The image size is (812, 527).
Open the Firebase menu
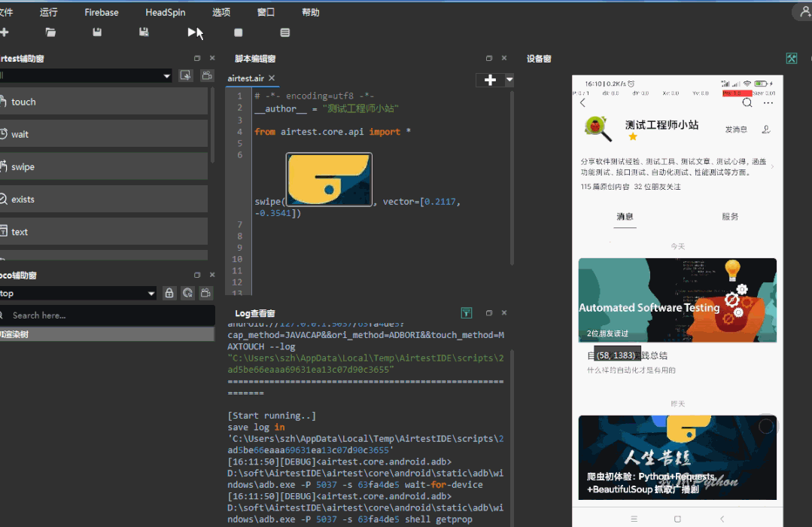(102, 12)
